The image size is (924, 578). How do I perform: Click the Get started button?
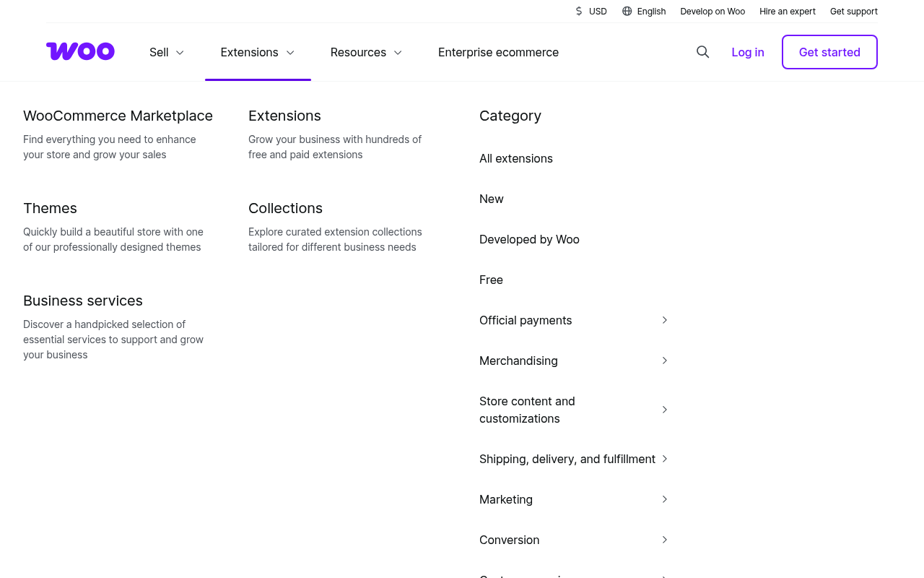click(829, 52)
